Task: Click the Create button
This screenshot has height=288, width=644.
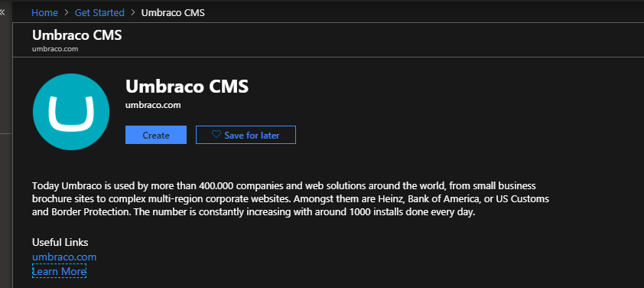Action: 156,135
